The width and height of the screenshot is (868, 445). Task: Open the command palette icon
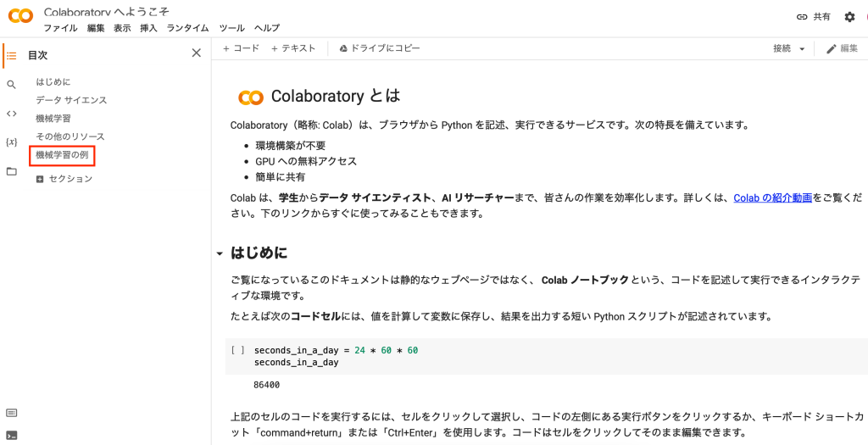11,413
